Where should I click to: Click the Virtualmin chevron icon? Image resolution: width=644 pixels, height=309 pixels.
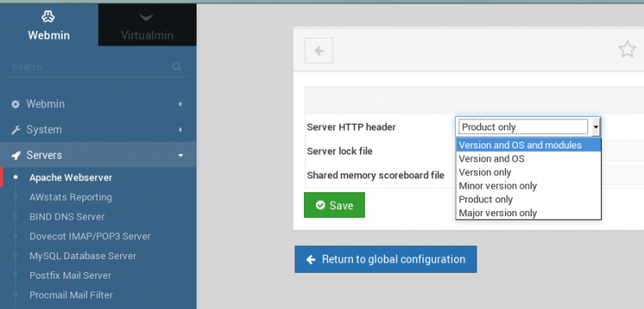tap(146, 17)
